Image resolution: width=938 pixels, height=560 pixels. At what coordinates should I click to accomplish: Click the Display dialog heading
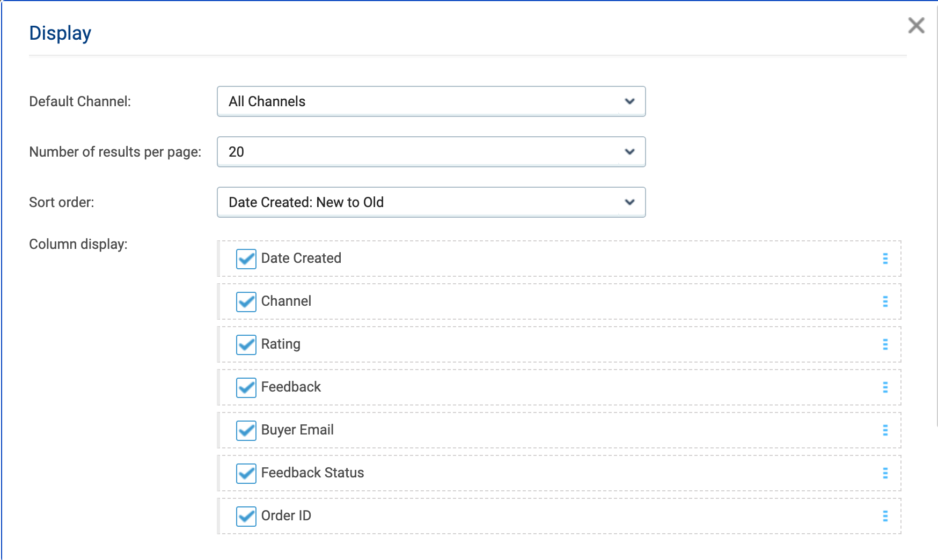tap(60, 33)
